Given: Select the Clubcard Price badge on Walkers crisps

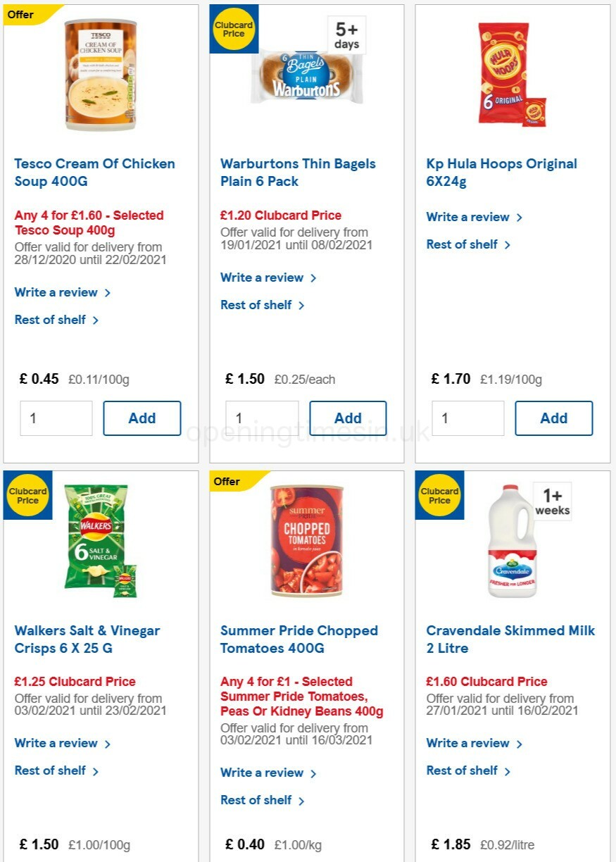Looking at the screenshot, I should 27,495.
